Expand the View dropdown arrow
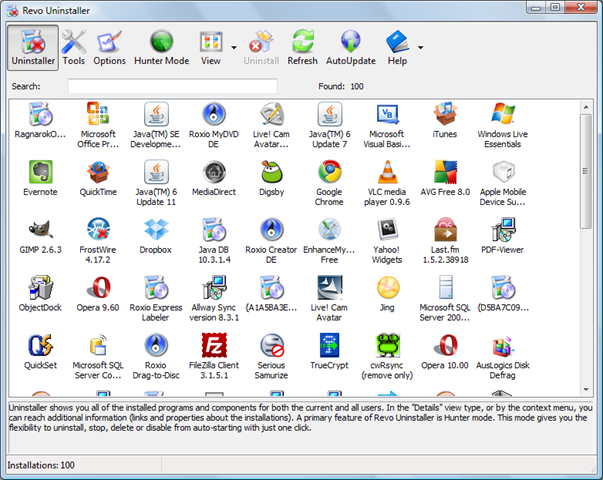 pyautogui.click(x=234, y=48)
